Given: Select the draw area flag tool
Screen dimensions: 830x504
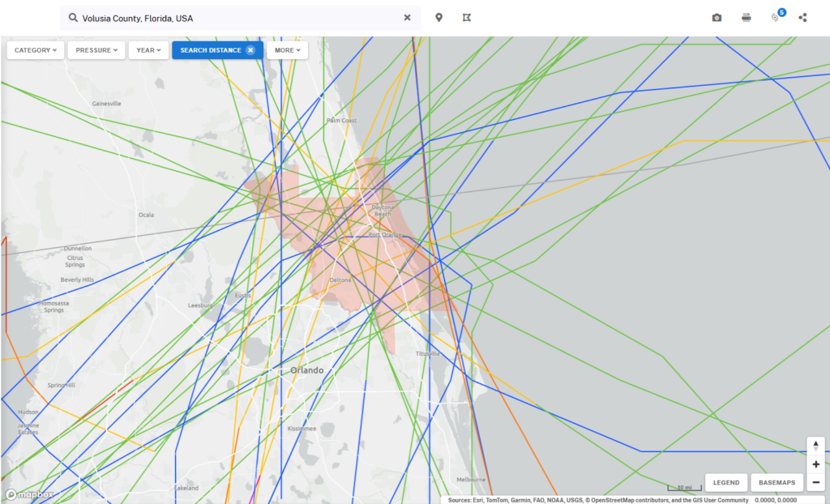Looking at the screenshot, I should (466, 18).
